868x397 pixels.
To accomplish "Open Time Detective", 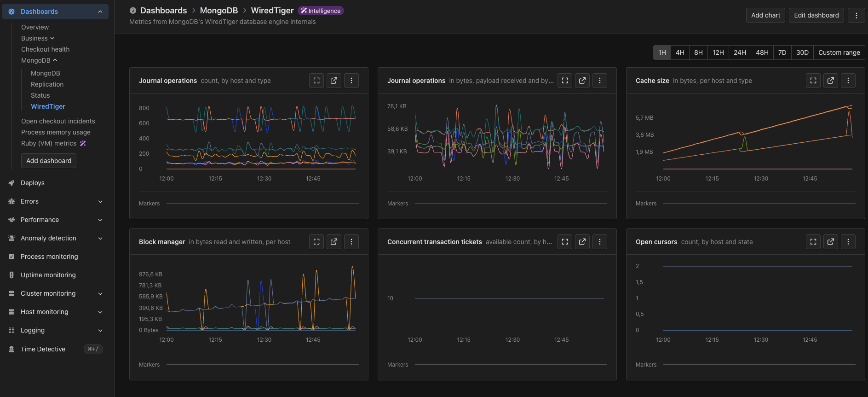I will [43, 349].
